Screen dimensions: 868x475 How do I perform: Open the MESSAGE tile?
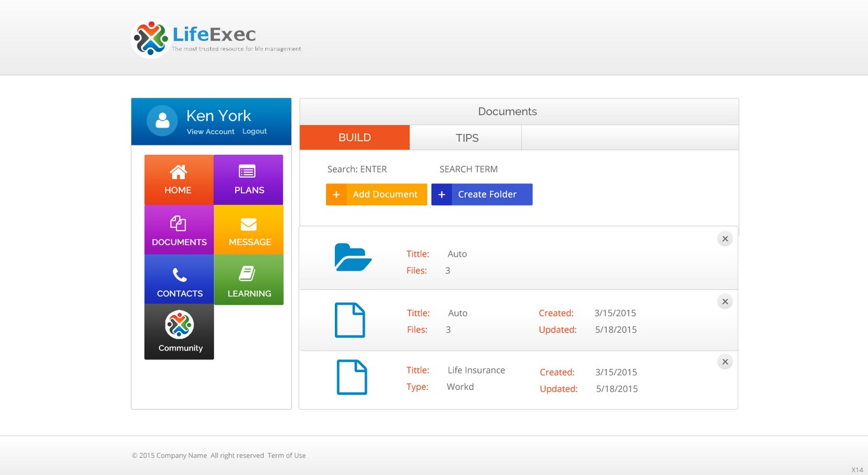coord(248,230)
